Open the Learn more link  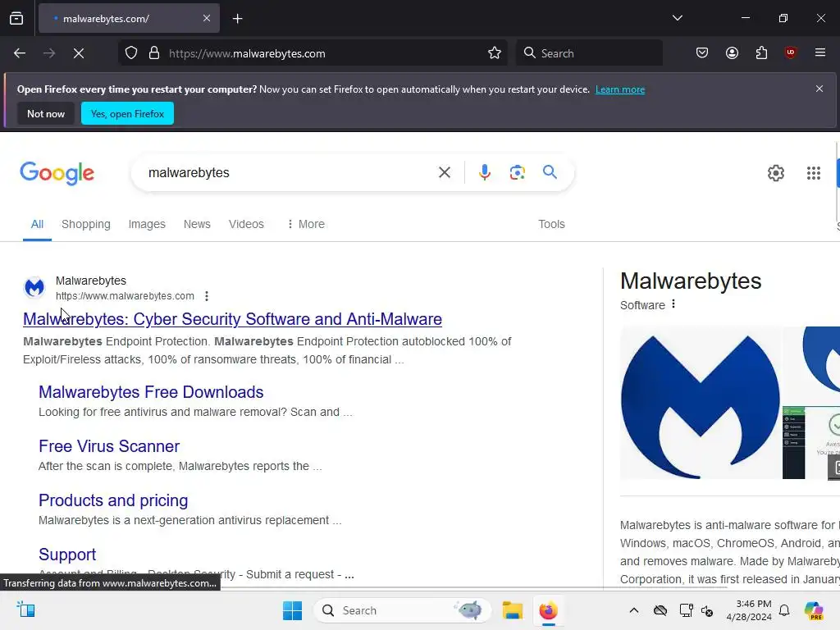(x=620, y=89)
